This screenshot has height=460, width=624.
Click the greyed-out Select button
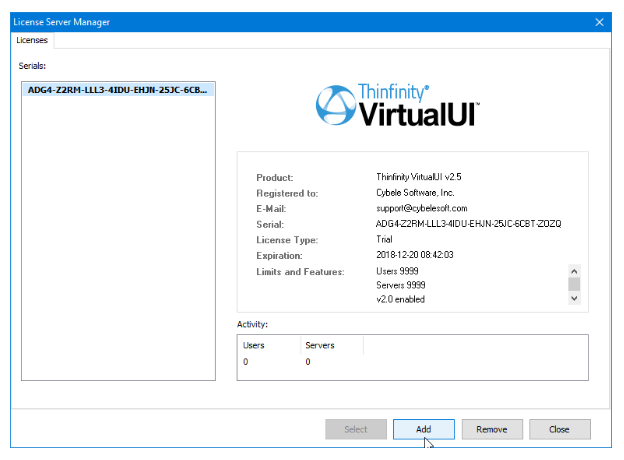click(x=356, y=429)
